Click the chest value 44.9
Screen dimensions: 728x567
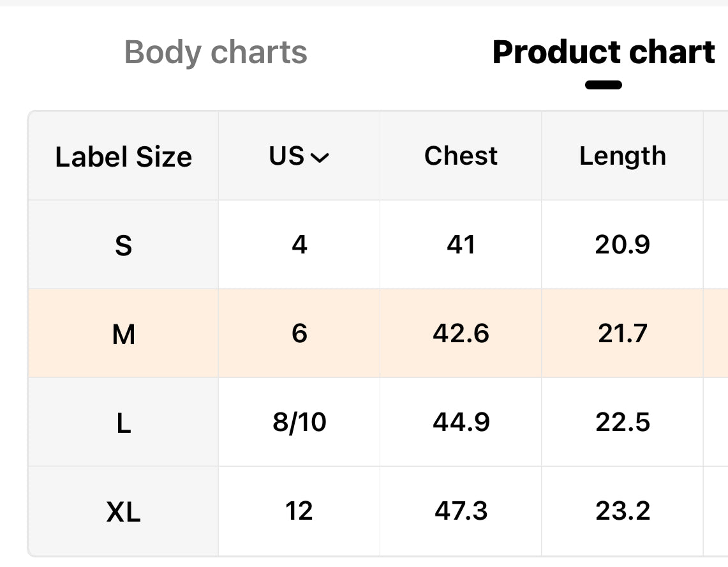click(461, 422)
